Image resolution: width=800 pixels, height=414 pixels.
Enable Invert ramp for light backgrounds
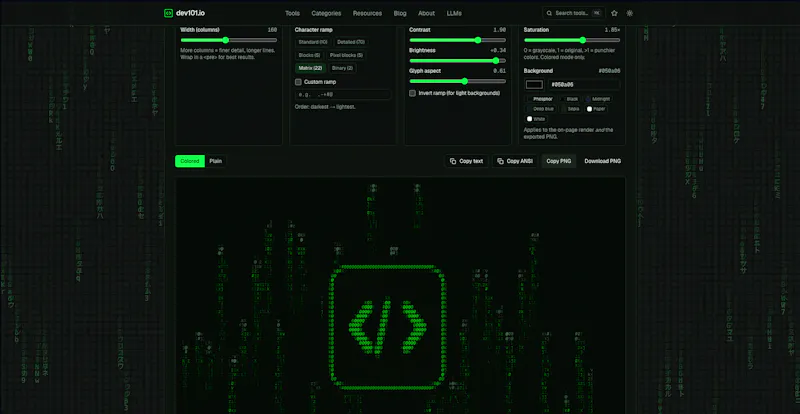(x=412, y=93)
